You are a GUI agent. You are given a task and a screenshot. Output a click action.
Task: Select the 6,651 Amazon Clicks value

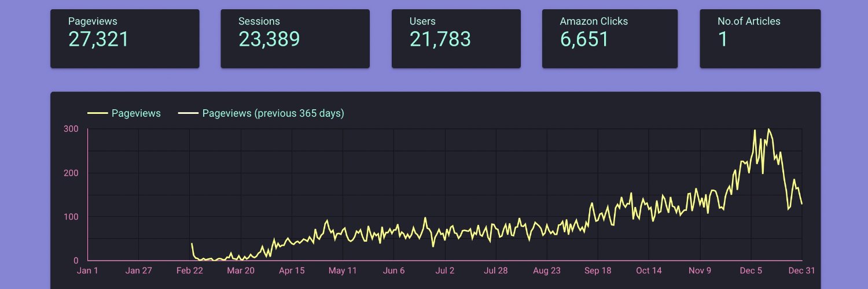[x=584, y=39]
